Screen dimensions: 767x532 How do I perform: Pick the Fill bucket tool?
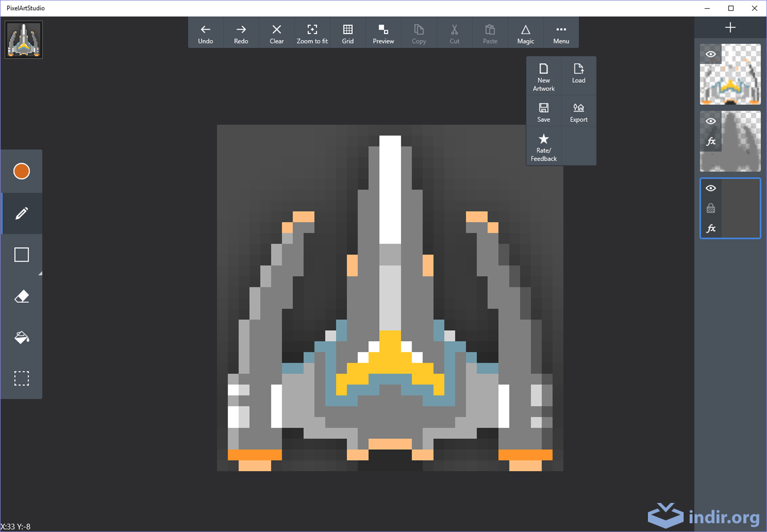click(x=21, y=337)
